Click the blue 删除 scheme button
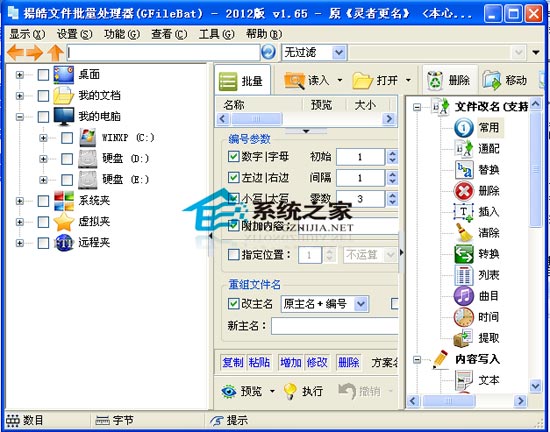 coord(348,362)
